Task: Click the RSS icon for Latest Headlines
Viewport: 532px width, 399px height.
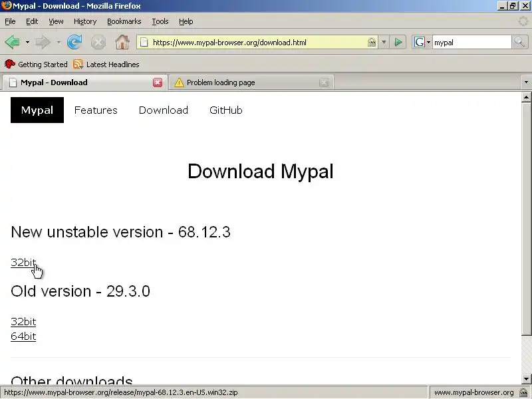Action: 78,64
